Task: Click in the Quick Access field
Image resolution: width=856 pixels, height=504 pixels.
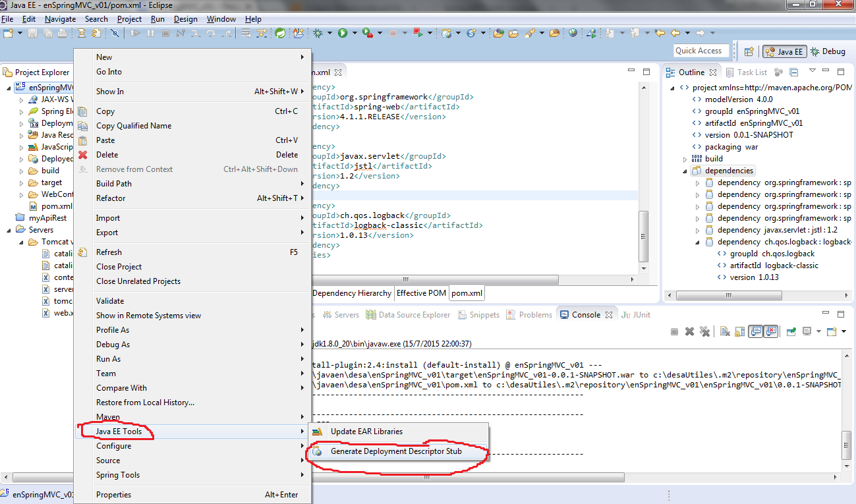Action: point(701,51)
